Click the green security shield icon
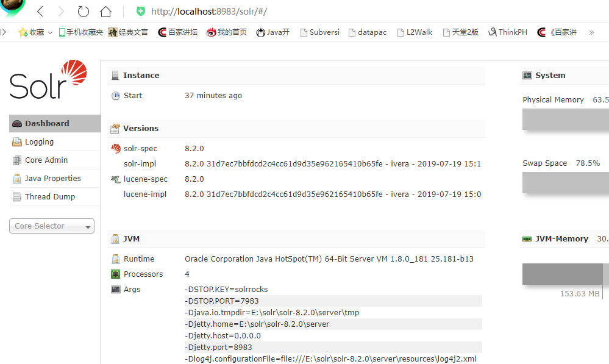 pos(141,11)
